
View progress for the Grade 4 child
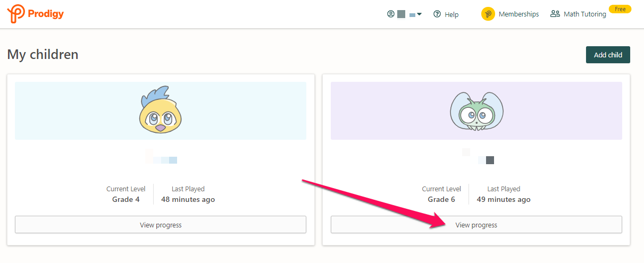click(161, 225)
